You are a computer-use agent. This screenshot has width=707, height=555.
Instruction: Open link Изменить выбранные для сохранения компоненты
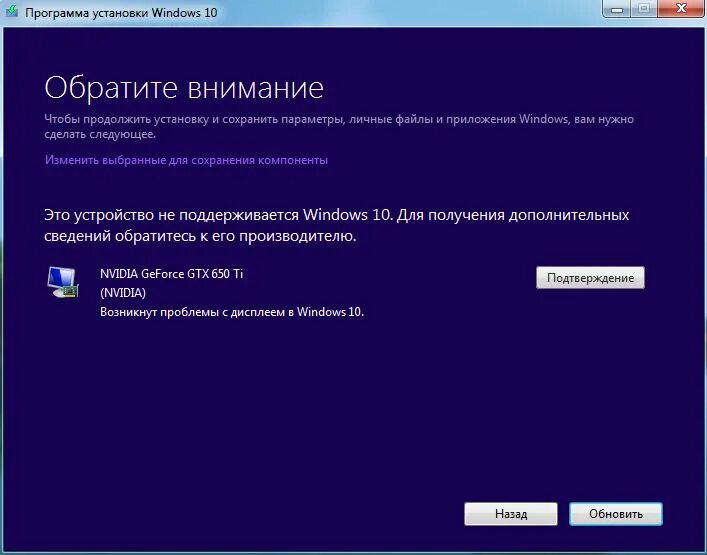[x=186, y=160]
